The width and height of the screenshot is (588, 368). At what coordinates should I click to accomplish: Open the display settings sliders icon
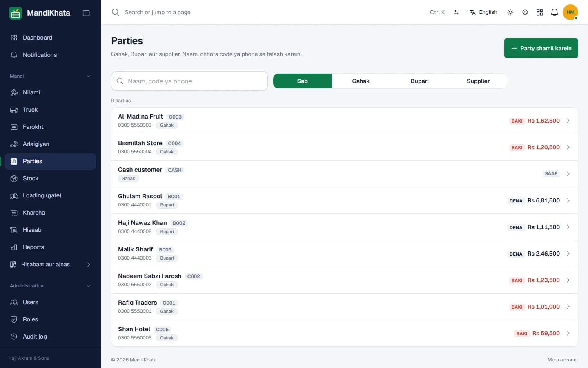[456, 12]
